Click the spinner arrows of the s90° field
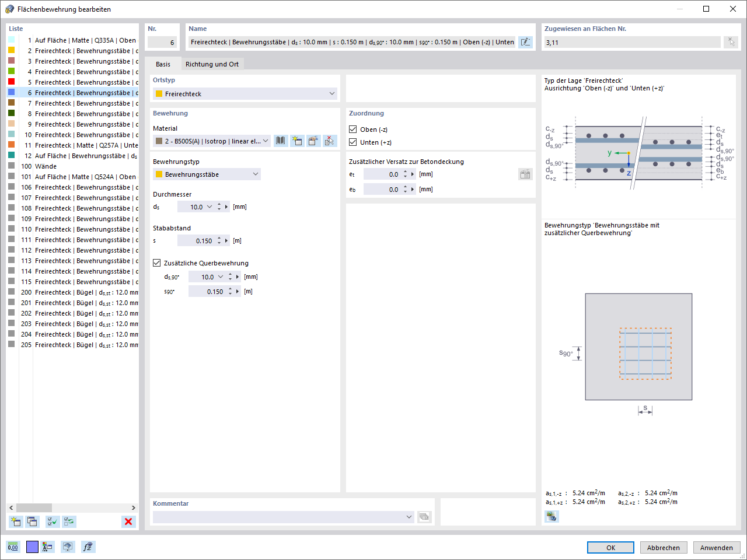Screen dimensions: 747x560 pyautogui.click(x=230, y=291)
